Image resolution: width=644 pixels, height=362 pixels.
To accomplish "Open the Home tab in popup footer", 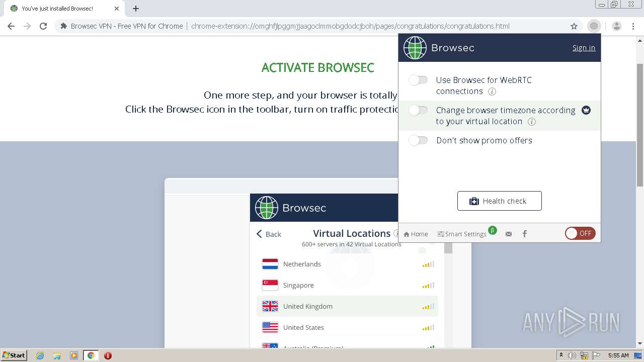I will point(416,234).
